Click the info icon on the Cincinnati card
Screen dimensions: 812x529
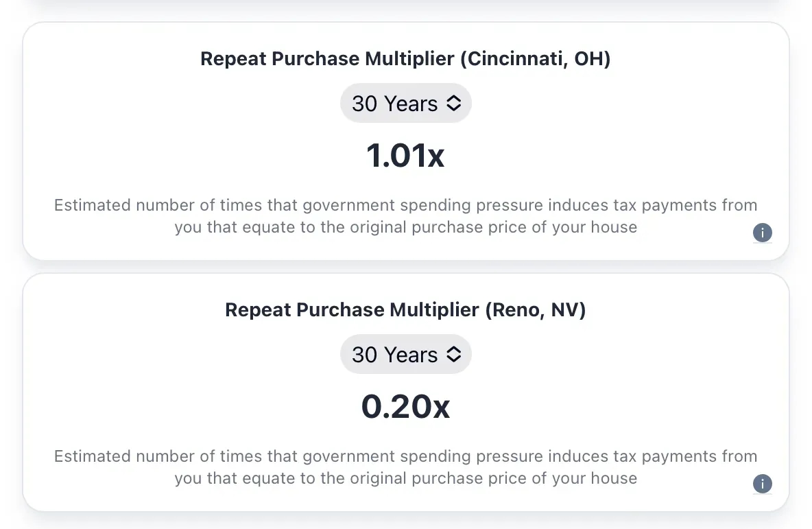coord(763,233)
